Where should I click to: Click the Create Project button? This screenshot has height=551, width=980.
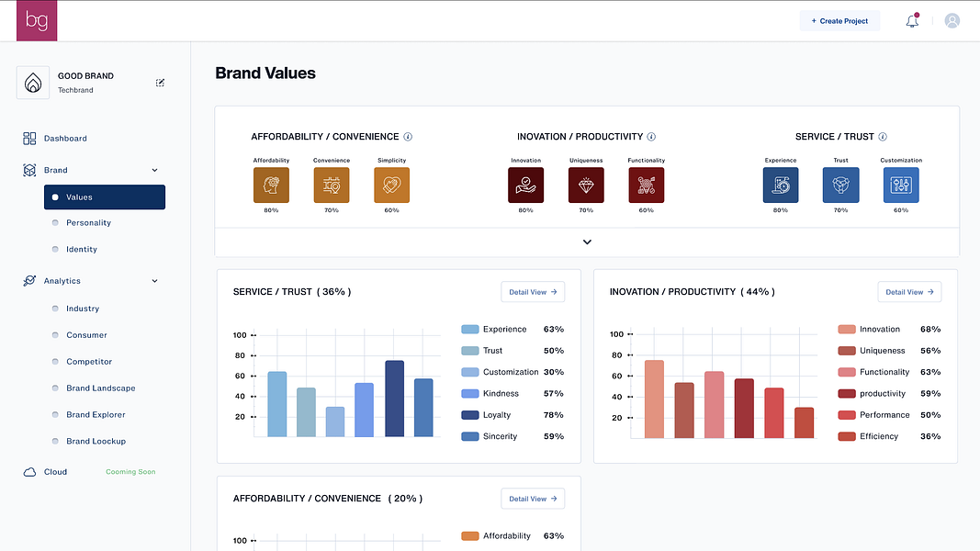839,20
